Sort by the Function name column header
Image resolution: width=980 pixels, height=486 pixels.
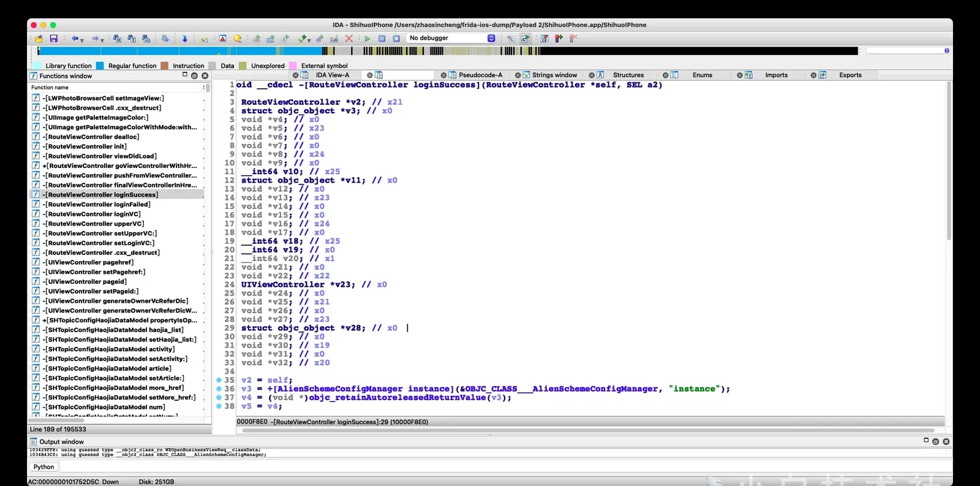tap(116, 88)
